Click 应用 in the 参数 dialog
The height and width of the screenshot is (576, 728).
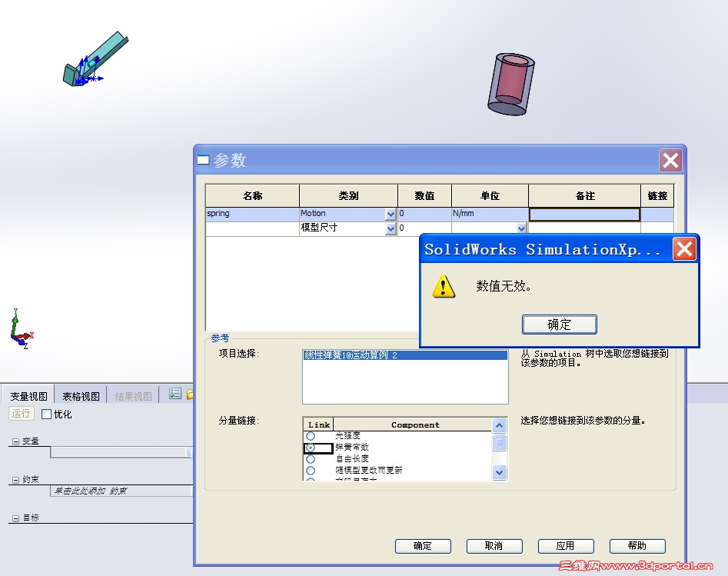click(566, 546)
